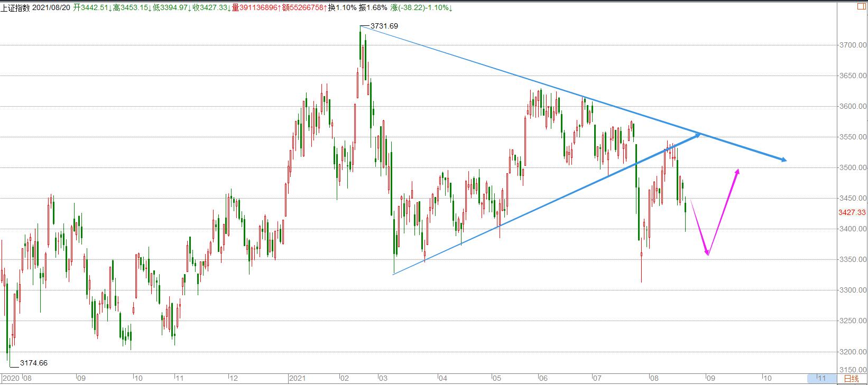Image resolution: width=868 pixels, height=385 pixels.
Task: Click the 3650.00 price axis label
Action: click(853, 76)
